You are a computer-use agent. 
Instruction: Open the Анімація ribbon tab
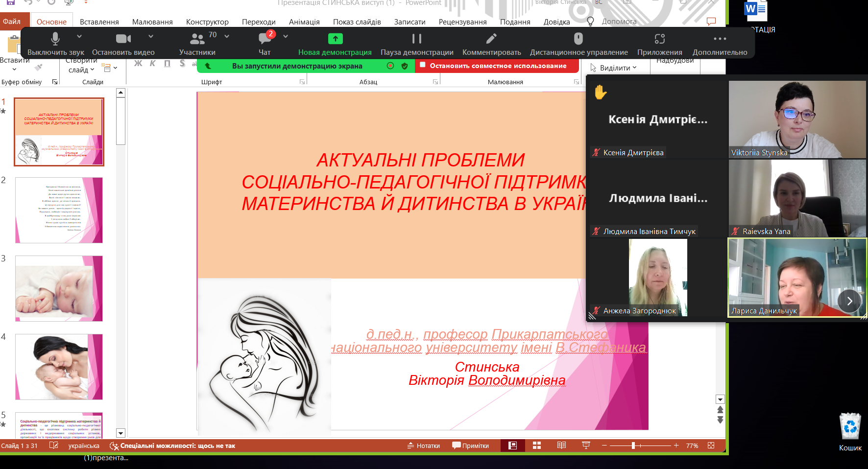point(304,22)
